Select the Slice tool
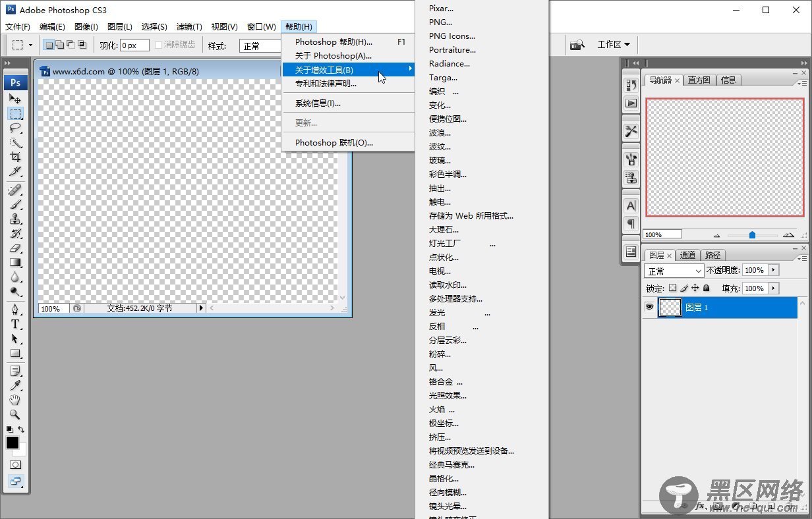The height and width of the screenshot is (519, 812). 15,171
